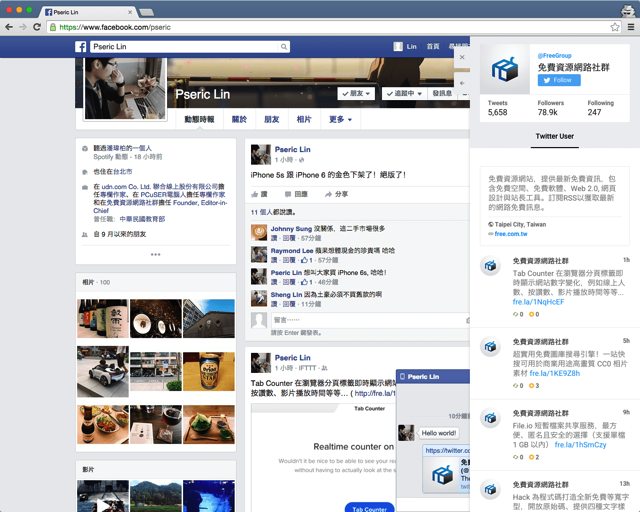Like the iPhone 5s post thumbs-up
Viewport: 640px width, 512px height.
[259, 194]
